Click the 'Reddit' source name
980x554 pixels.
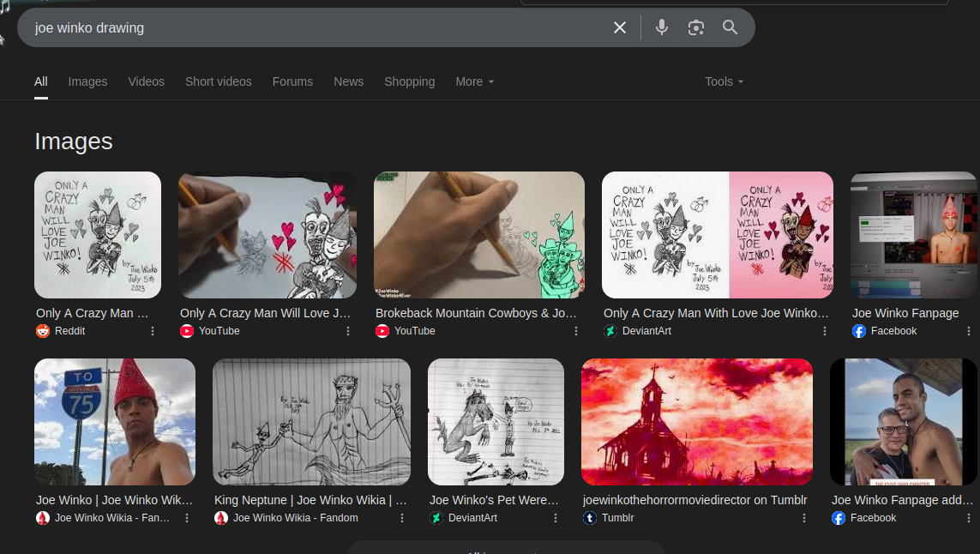click(x=70, y=331)
